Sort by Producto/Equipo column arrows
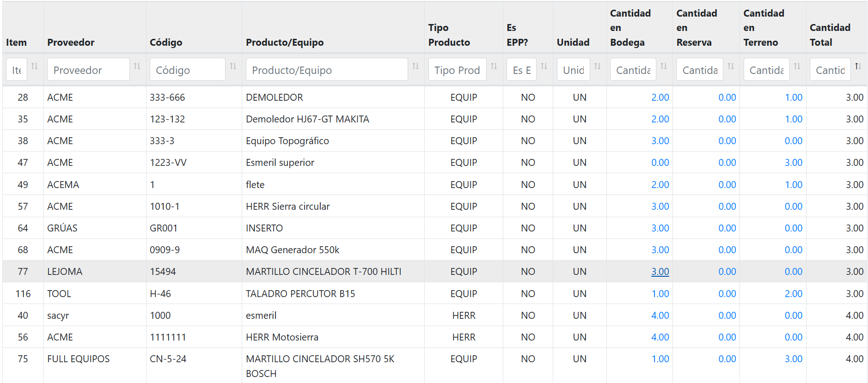The image size is (868, 383). (x=416, y=67)
